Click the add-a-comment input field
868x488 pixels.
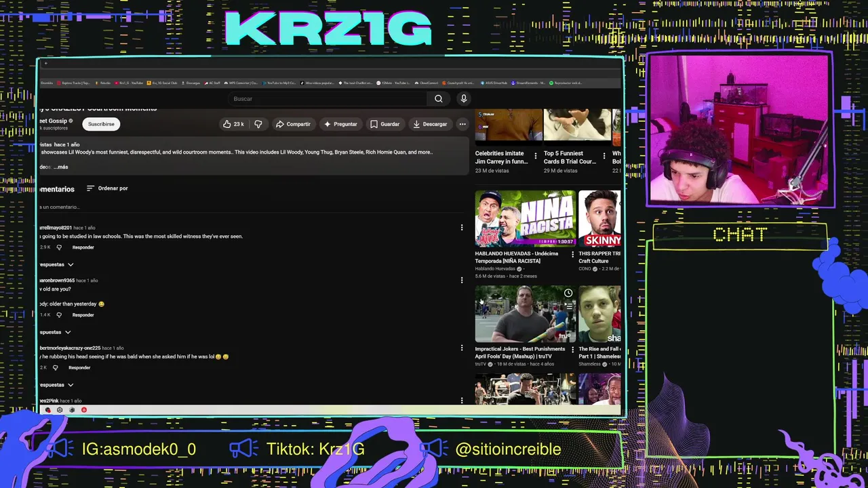(x=251, y=207)
